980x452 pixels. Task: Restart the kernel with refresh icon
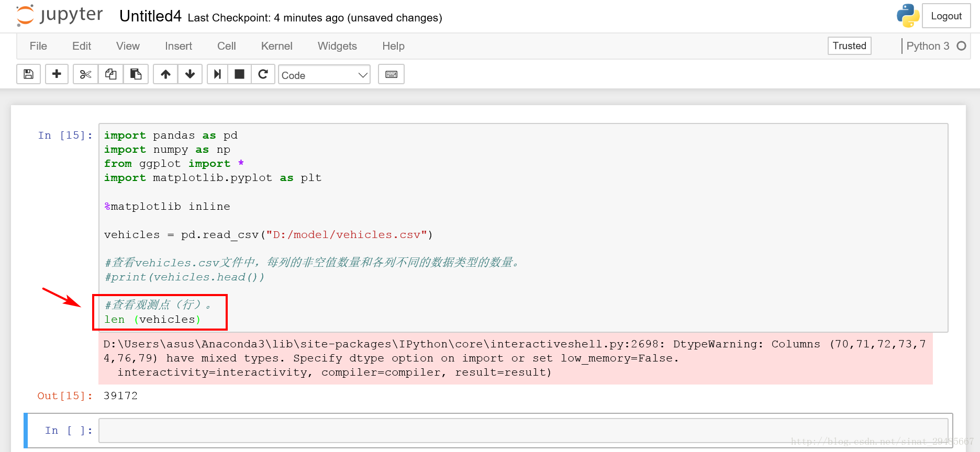pos(263,74)
